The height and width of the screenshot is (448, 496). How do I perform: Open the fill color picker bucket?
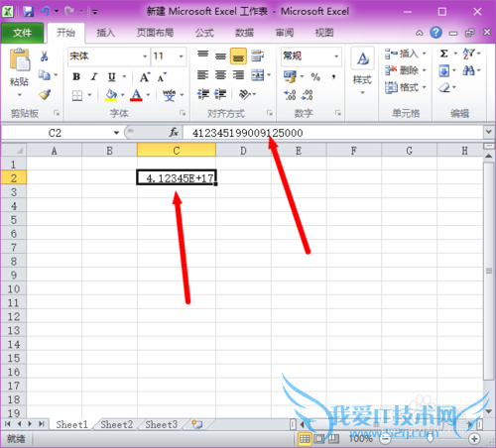point(111,95)
